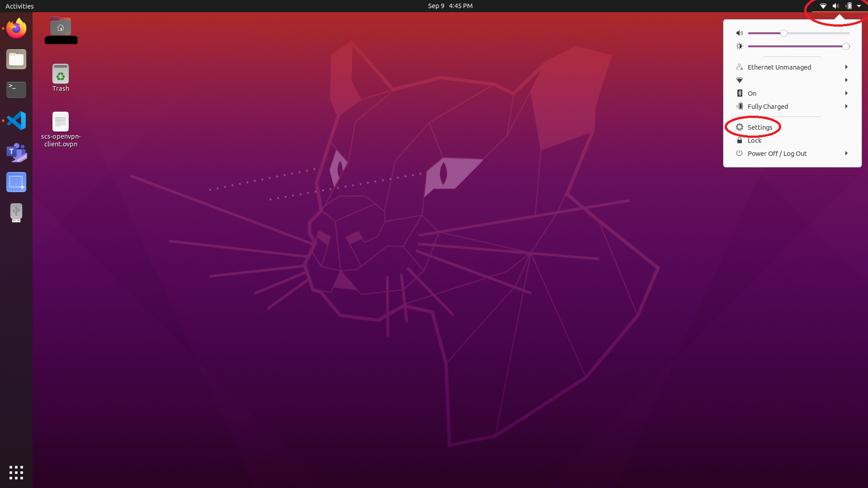Show all applications grid button
This screenshot has height=488, width=868.
coord(16,473)
